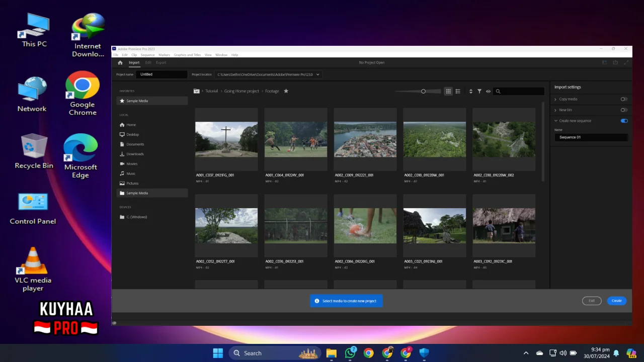Screen dimensions: 644x362
Task: Expand the Copy media settings
Action: [x=556, y=99]
